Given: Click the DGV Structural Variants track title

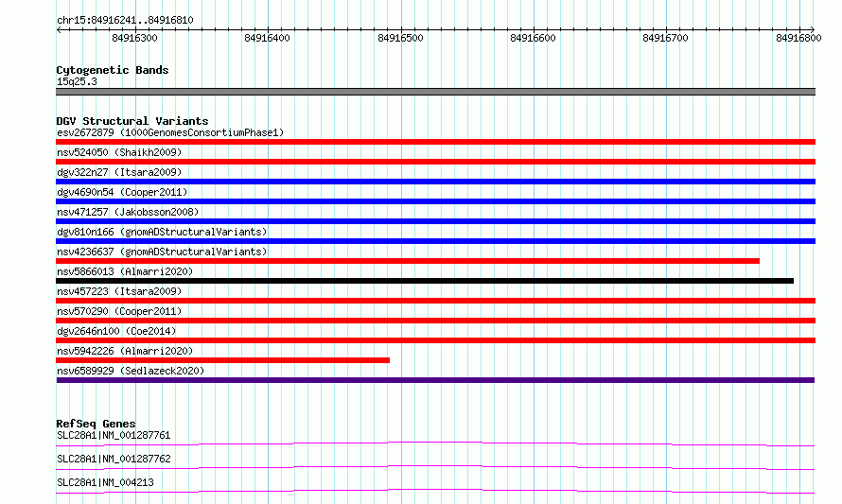Looking at the screenshot, I should click(x=132, y=121).
